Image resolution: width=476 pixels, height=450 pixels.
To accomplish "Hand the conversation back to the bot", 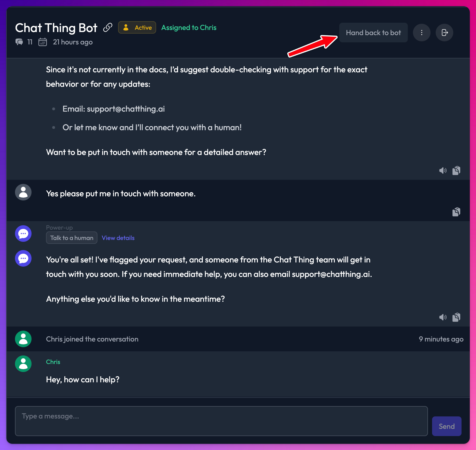I will click(373, 33).
